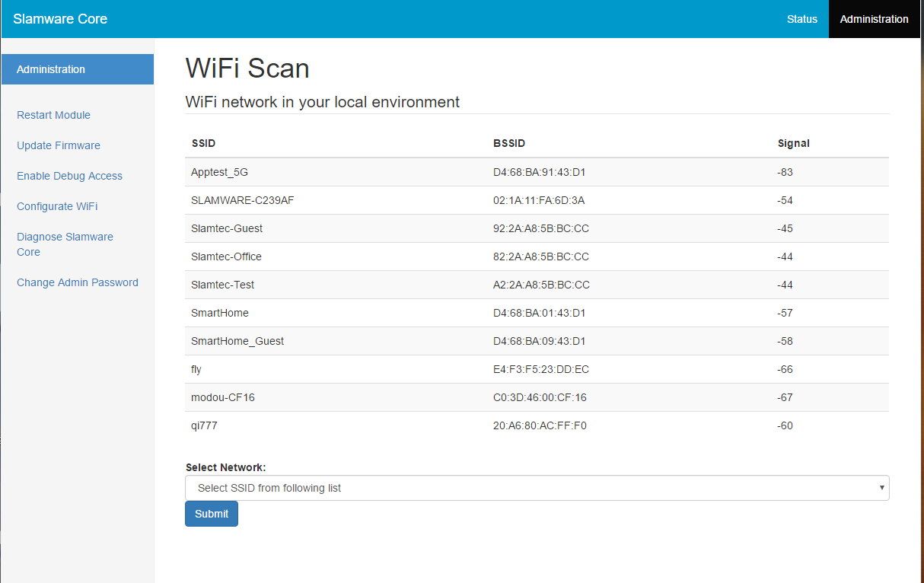Click the SSID column header

coord(203,143)
